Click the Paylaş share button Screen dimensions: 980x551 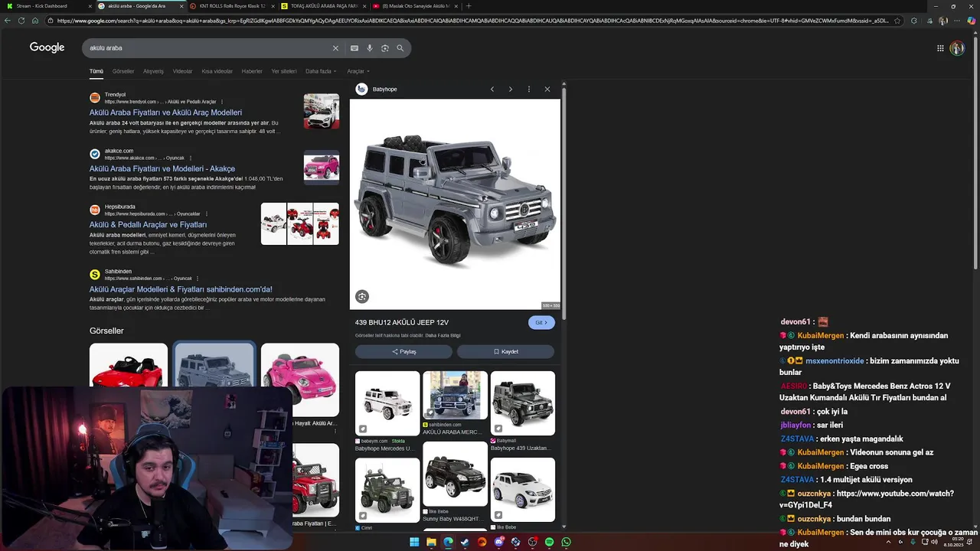pos(403,351)
